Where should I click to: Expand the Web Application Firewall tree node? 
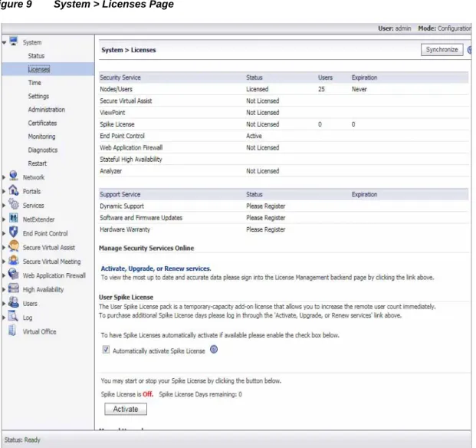tap(4, 275)
